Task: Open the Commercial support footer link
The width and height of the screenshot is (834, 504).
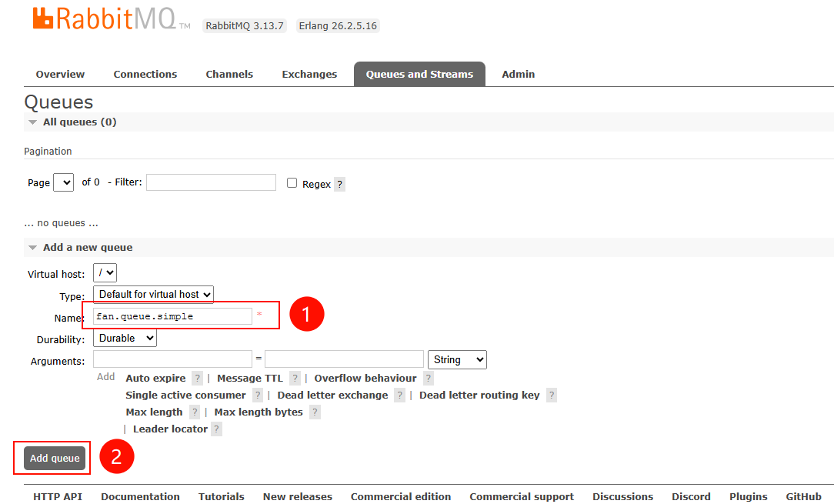Action: point(522,496)
